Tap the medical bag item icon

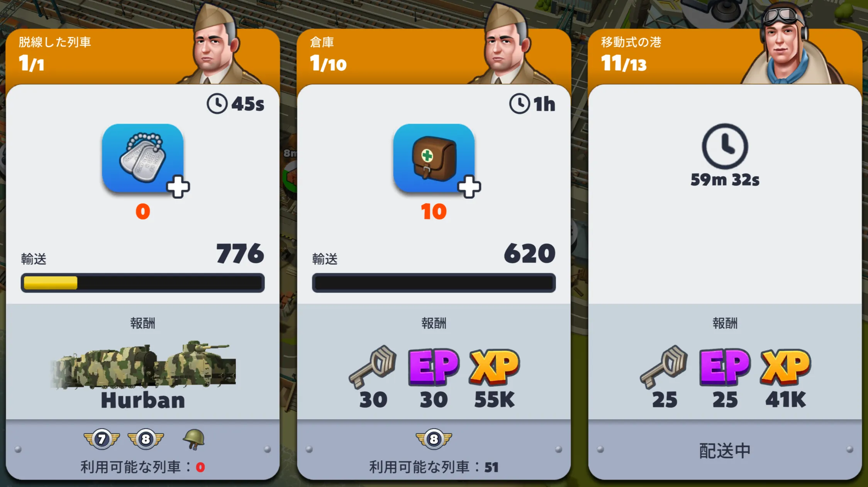434,158
